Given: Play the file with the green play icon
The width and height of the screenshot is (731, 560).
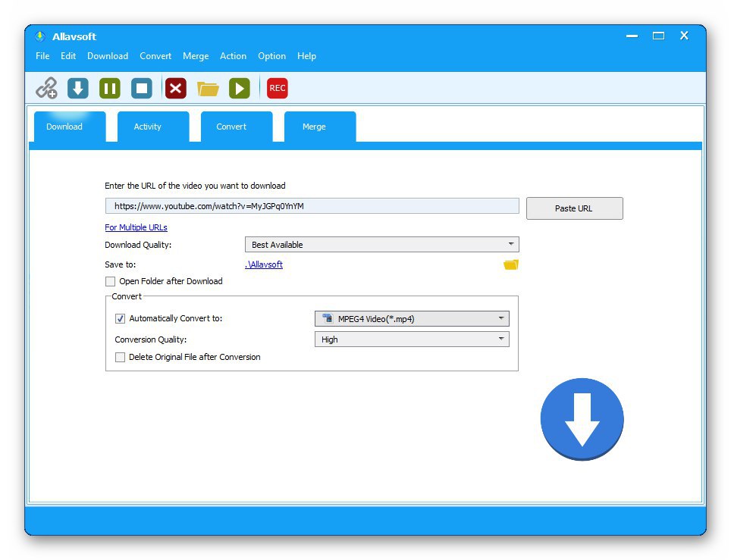Looking at the screenshot, I should [x=240, y=88].
